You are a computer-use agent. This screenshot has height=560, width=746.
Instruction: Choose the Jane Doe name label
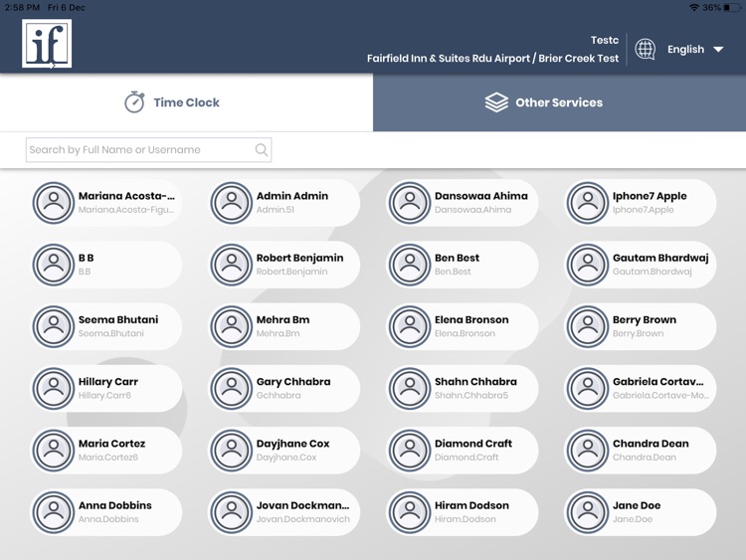(x=637, y=505)
